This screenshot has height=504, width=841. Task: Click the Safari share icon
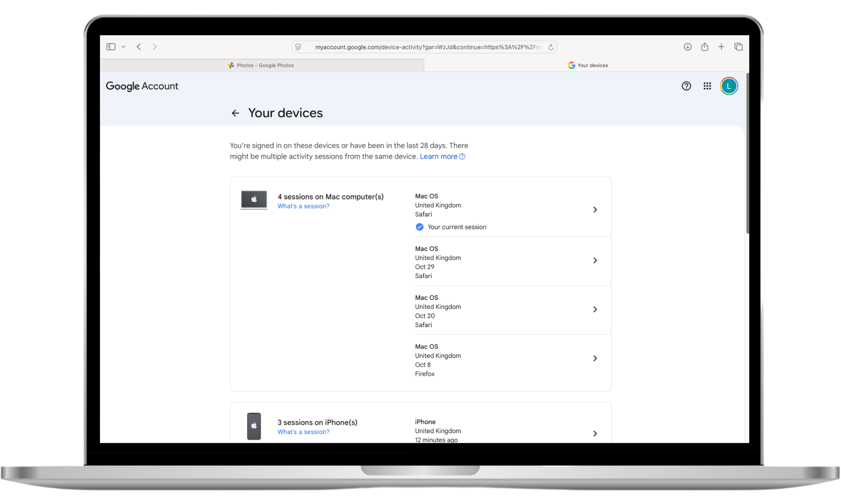(704, 46)
